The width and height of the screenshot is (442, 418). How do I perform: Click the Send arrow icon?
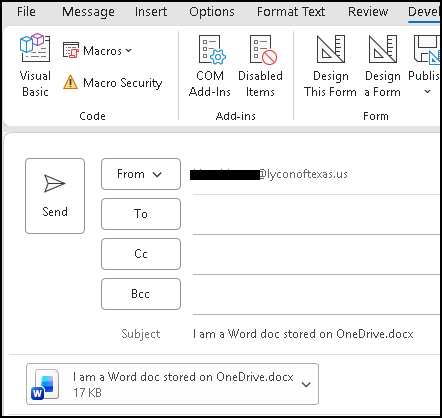point(55,183)
